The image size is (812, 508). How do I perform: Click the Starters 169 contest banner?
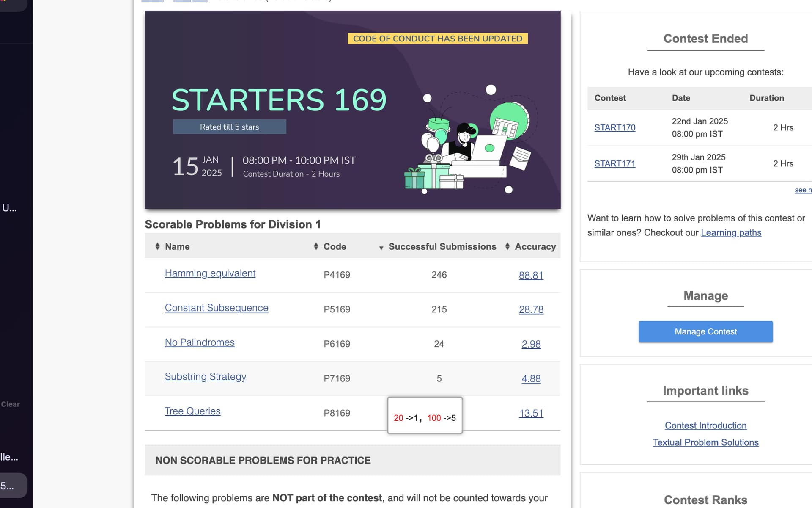pos(352,110)
